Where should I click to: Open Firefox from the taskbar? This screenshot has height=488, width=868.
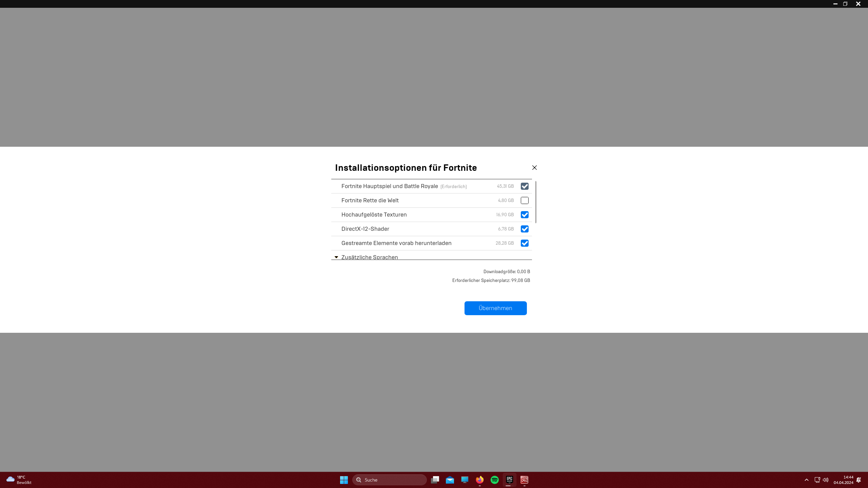[479, 480]
